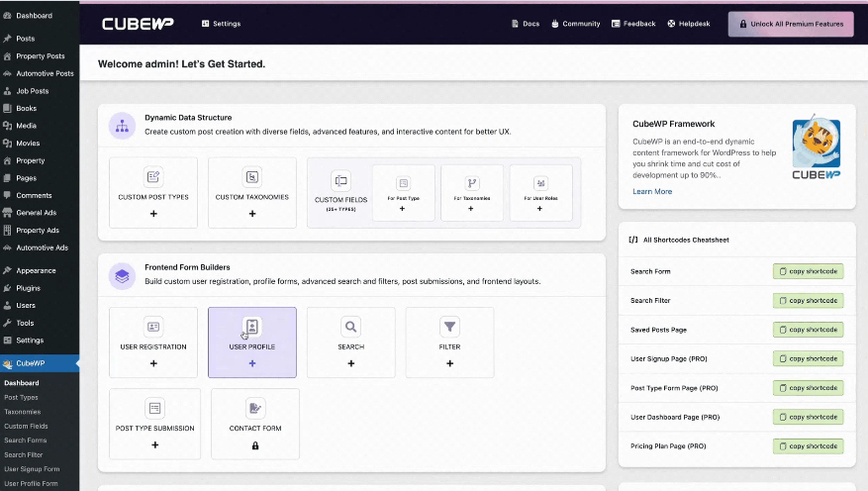
Task: Open Helpdesk from the top bar
Action: [689, 24]
